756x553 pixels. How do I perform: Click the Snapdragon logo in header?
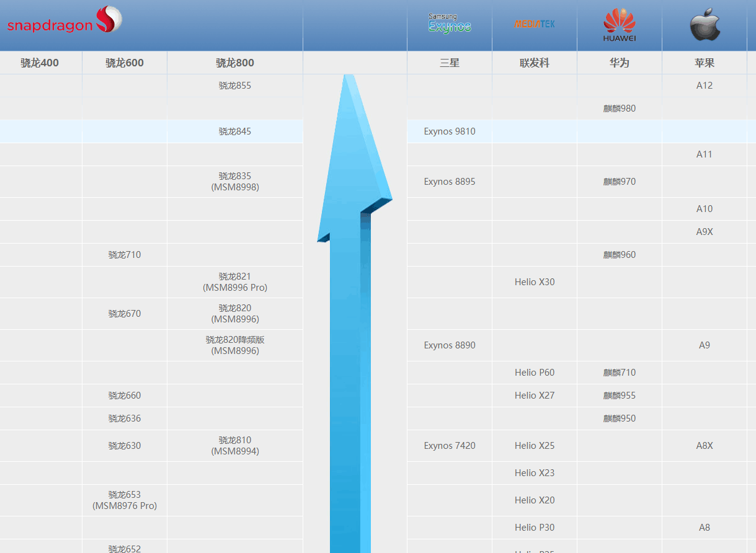pos(64,20)
